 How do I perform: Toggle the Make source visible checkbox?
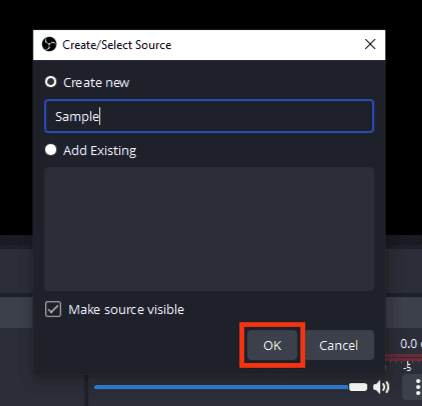click(x=53, y=309)
